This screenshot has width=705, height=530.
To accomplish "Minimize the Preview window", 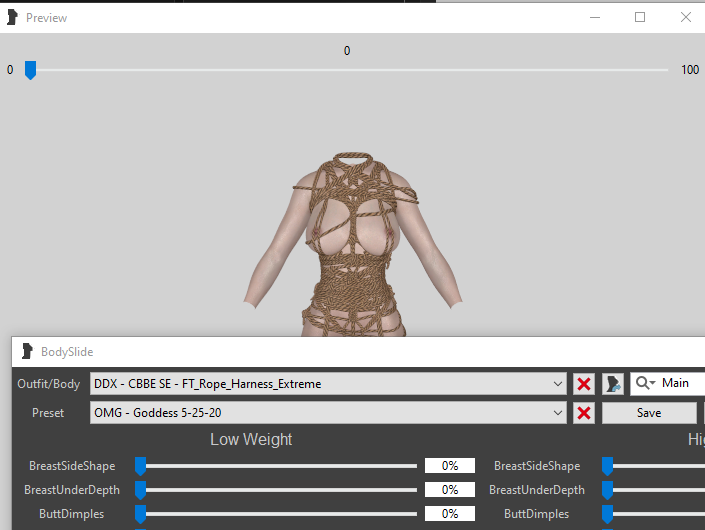I will click(x=595, y=18).
